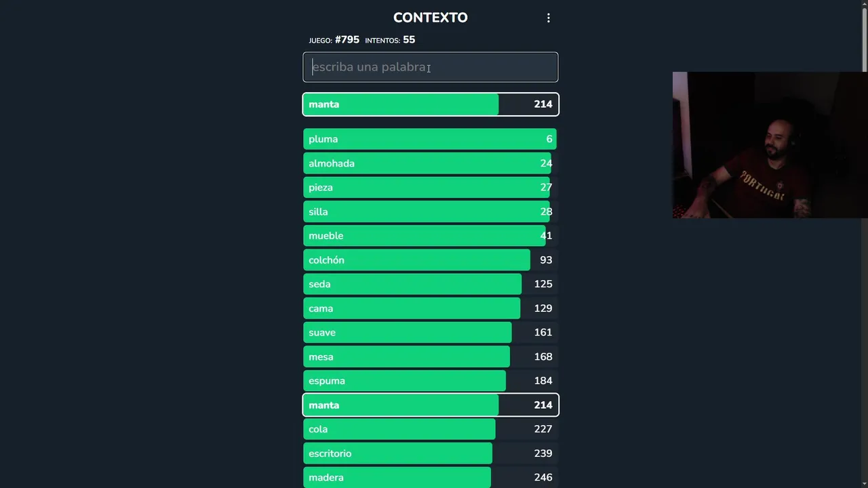Viewport: 868px width, 488px height.
Task: Select the 'almohada' guess row
Action: [x=430, y=163]
